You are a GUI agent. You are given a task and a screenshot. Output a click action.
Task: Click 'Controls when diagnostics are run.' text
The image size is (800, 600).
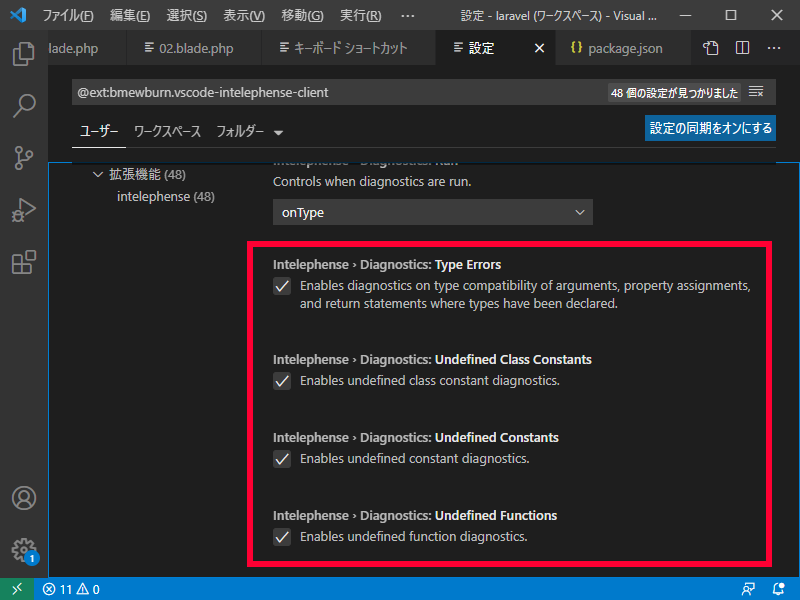click(x=372, y=182)
